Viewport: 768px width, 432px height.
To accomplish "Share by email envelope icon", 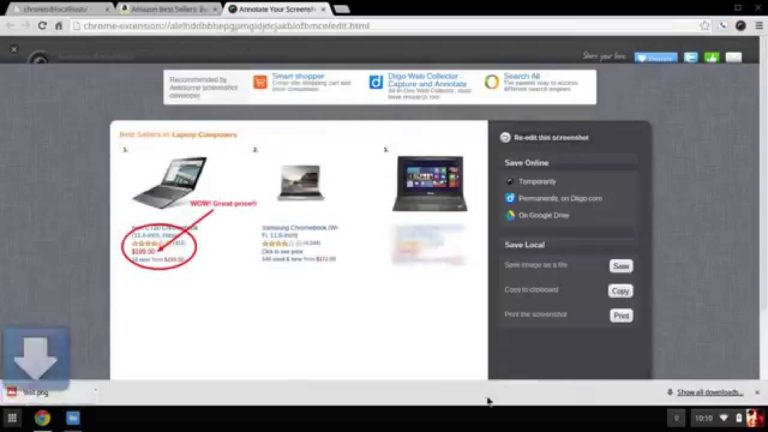I will click(733, 58).
